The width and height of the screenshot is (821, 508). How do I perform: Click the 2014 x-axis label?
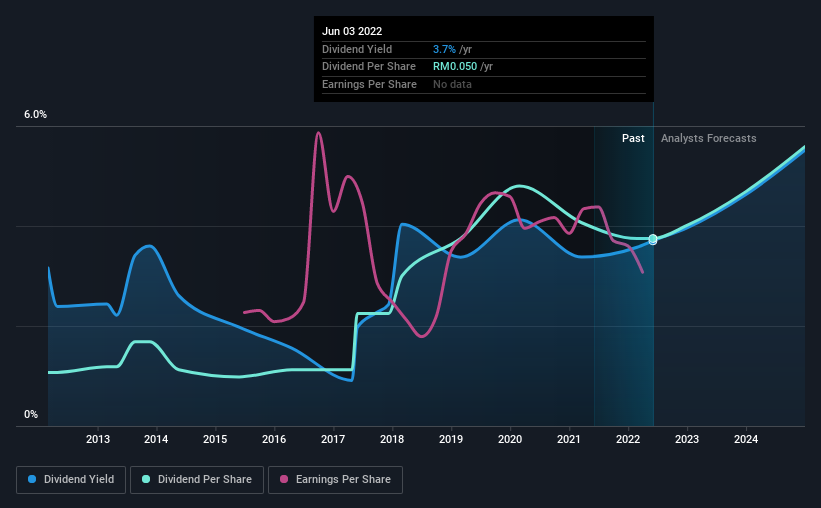click(156, 439)
